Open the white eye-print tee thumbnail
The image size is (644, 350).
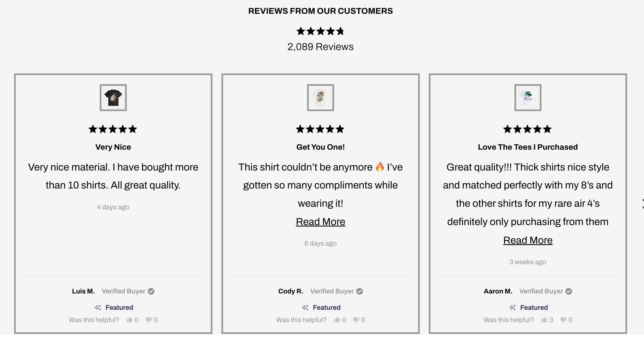(528, 97)
